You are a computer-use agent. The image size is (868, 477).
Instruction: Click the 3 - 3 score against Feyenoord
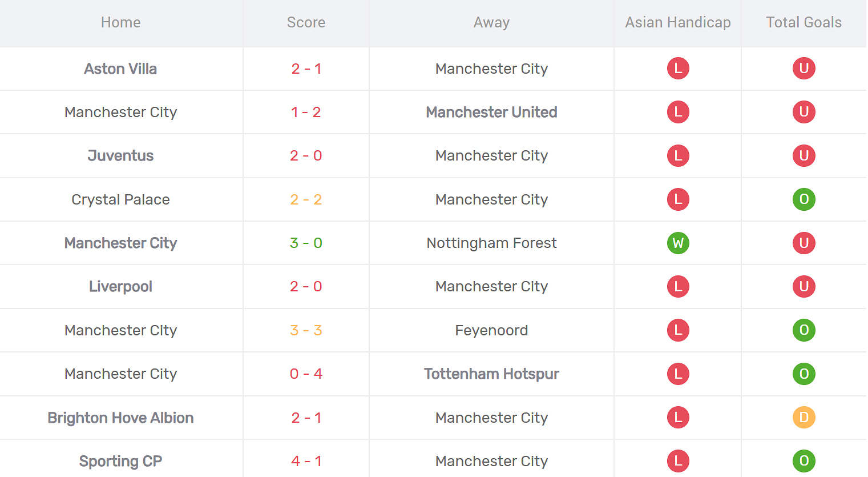306,330
